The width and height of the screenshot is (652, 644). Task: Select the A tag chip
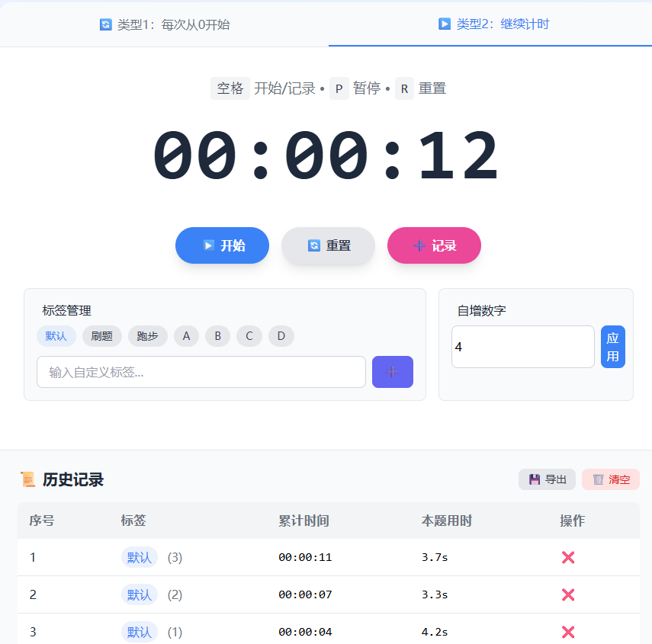(186, 336)
